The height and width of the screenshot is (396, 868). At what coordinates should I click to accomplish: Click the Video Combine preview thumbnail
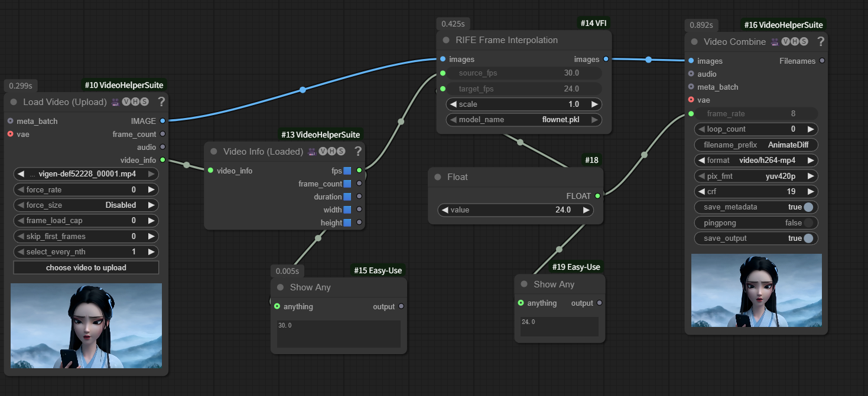point(756,290)
